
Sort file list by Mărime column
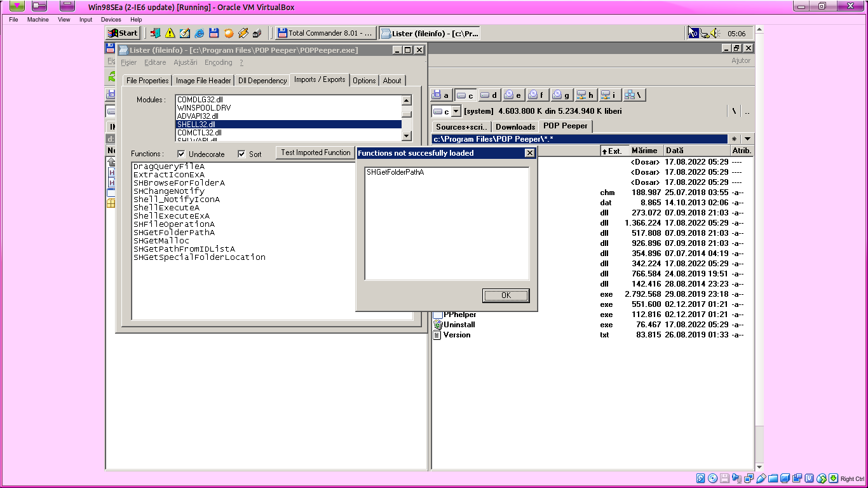(x=647, y=151)
